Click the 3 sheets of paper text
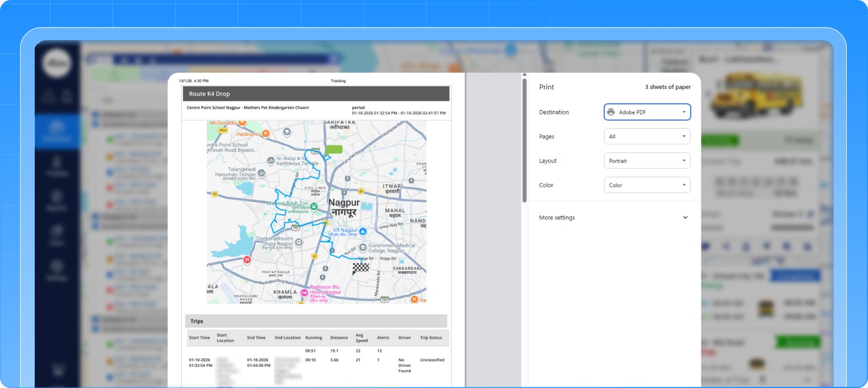This screenshot has height=388, width=868. (668, 87)
